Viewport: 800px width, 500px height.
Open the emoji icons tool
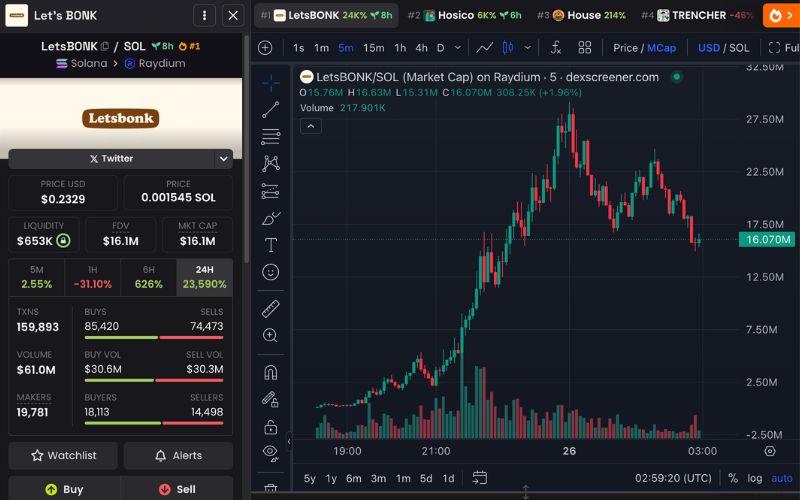271,272
